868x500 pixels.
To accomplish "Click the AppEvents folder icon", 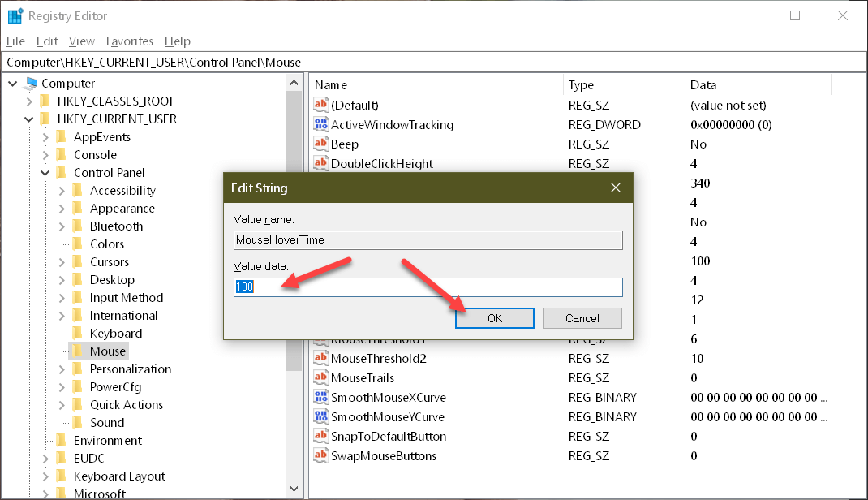I will (x=62, y=136).
